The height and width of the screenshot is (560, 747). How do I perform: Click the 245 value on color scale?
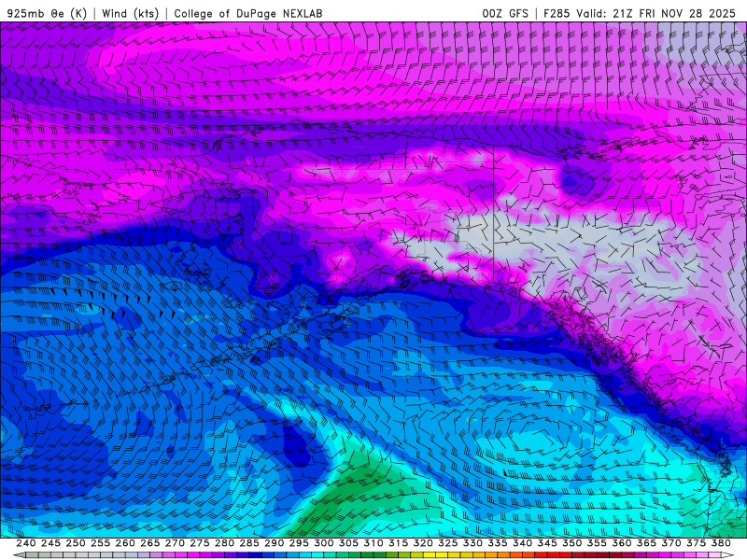click(50, 543)
